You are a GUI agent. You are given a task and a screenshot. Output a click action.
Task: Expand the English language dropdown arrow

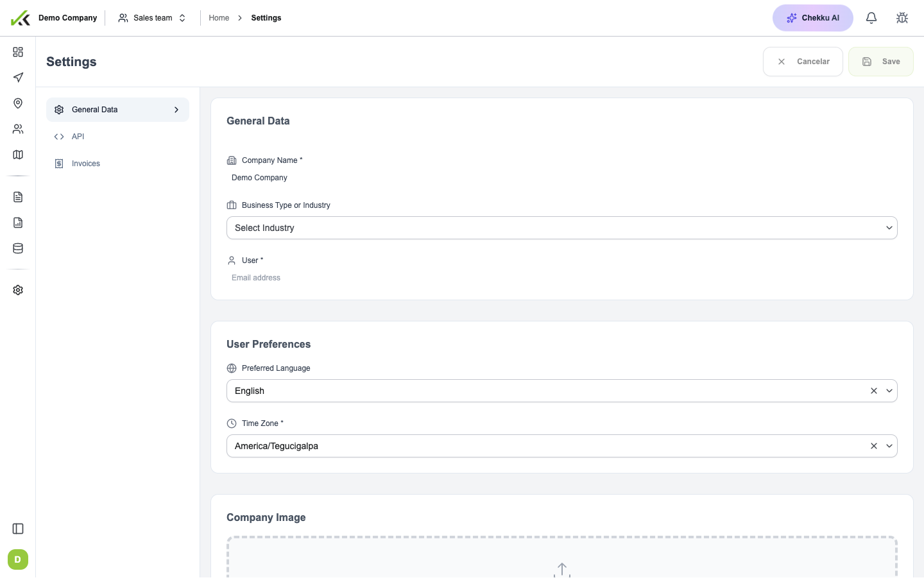pos(889,391)
